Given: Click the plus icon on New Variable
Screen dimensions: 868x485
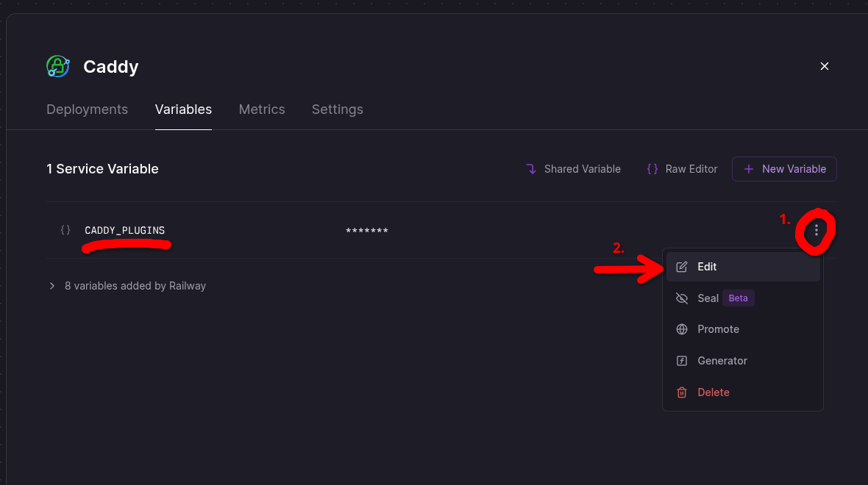Looking at the screenshot, I should coord(749,169).
